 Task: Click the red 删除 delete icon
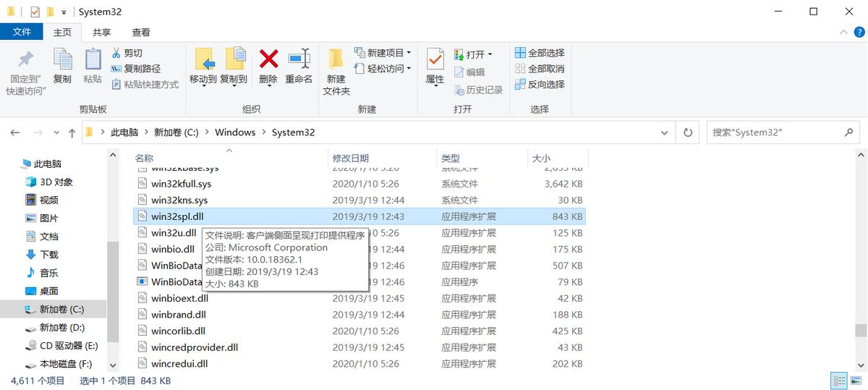point(268,59)
